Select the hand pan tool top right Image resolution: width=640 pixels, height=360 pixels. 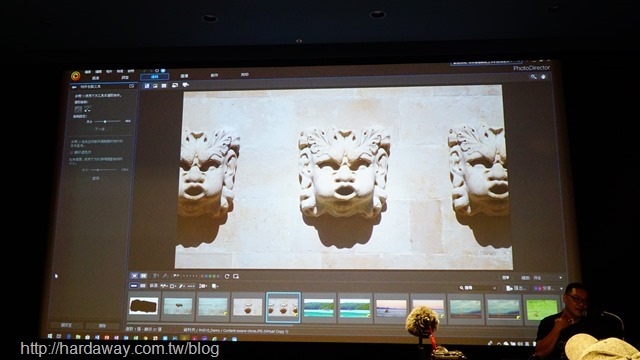[x=543, y=77]
